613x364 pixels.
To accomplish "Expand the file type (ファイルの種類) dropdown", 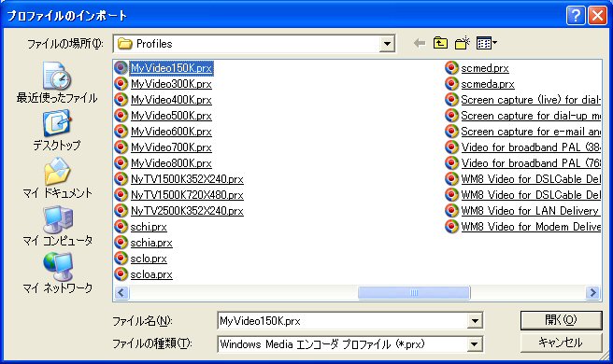I will pos(475,344).
